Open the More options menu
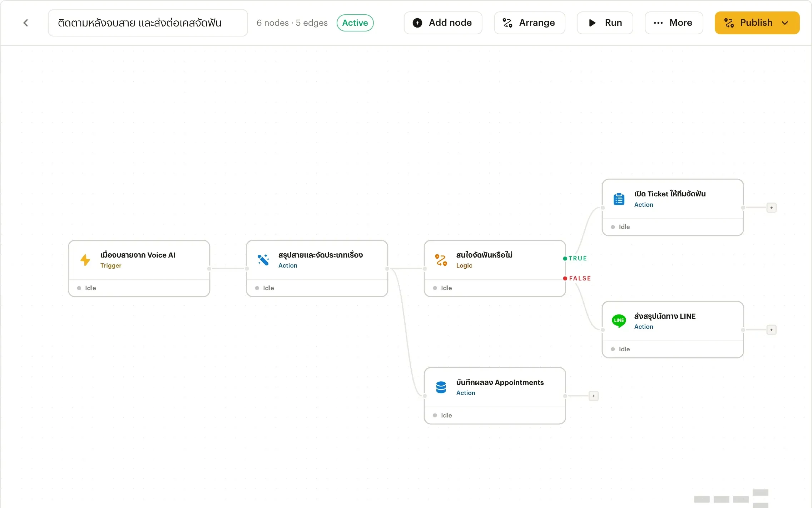The height and width of the screenshot is (508, 812). (x=674, y=23)
